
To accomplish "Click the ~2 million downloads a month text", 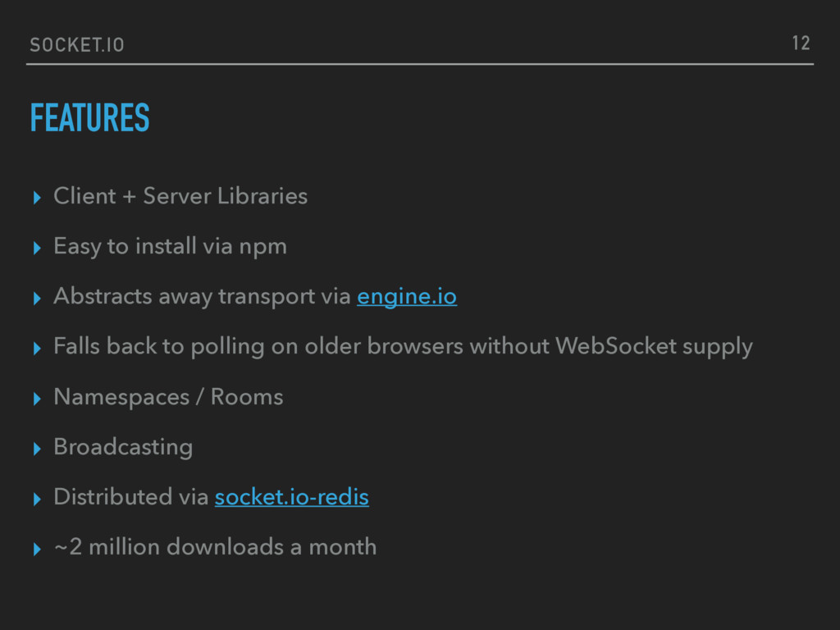I will point(215,546).
